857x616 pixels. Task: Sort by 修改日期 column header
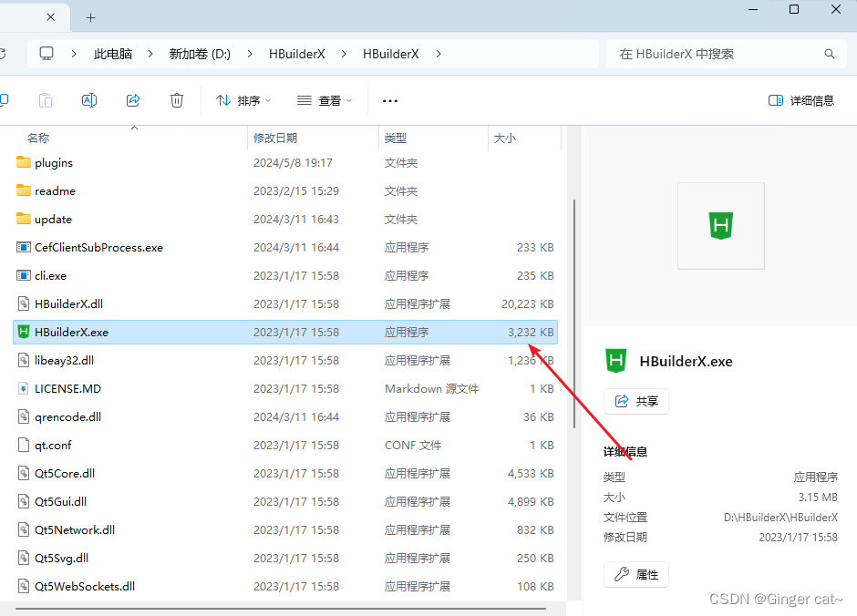pyautogui.click(x=275, y=139)
